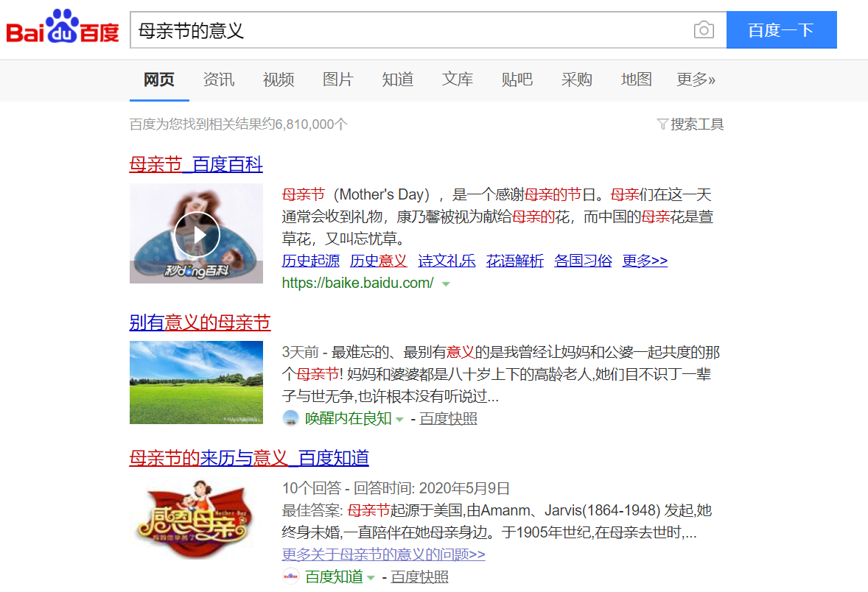
Task: Click the 唤醒内在良知 avatar icon
Action: 290,418
